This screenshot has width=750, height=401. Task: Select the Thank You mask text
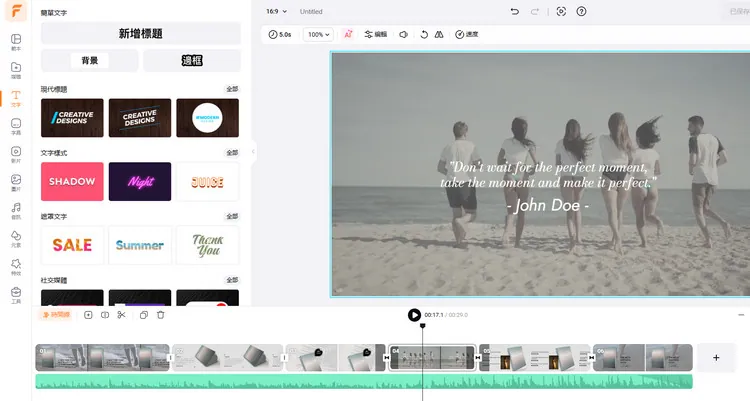pyautogui.click(x=208, y=245)
